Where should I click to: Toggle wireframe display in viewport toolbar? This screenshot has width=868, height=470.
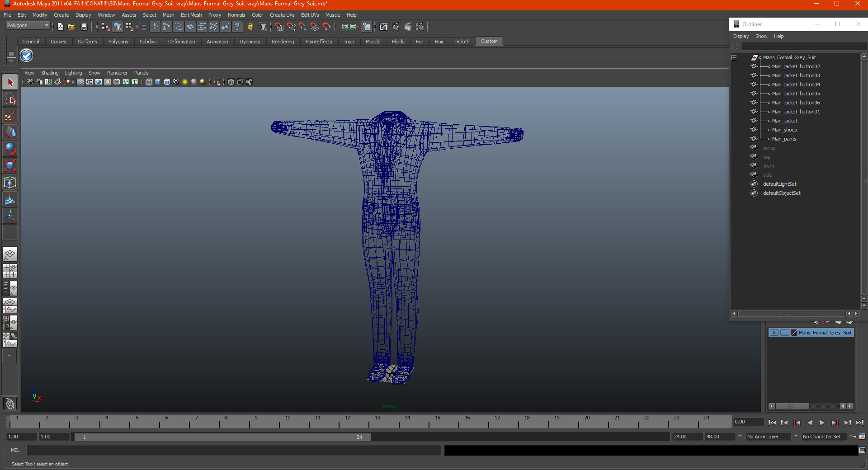(x=149, y=82)
